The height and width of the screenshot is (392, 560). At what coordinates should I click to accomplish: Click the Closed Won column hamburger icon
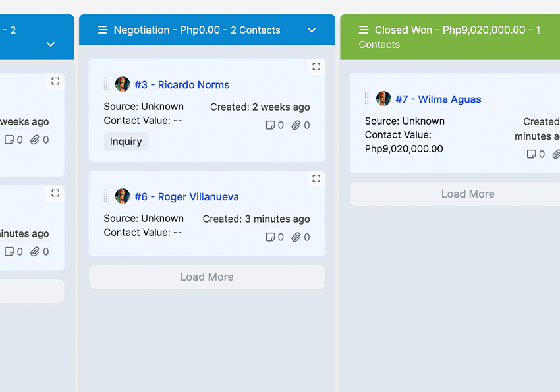coord(363,30)
